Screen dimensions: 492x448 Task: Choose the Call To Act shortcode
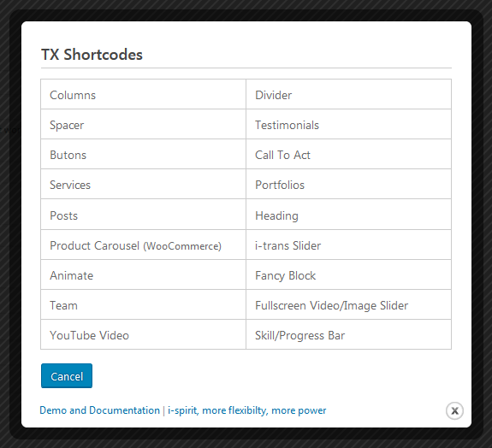(x=348, y=154)
